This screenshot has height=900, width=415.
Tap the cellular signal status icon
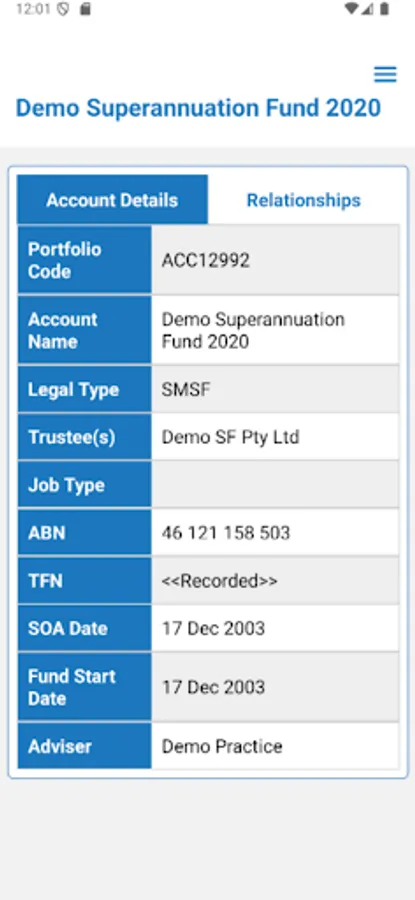pyautogui.click(x=367, y=9)
